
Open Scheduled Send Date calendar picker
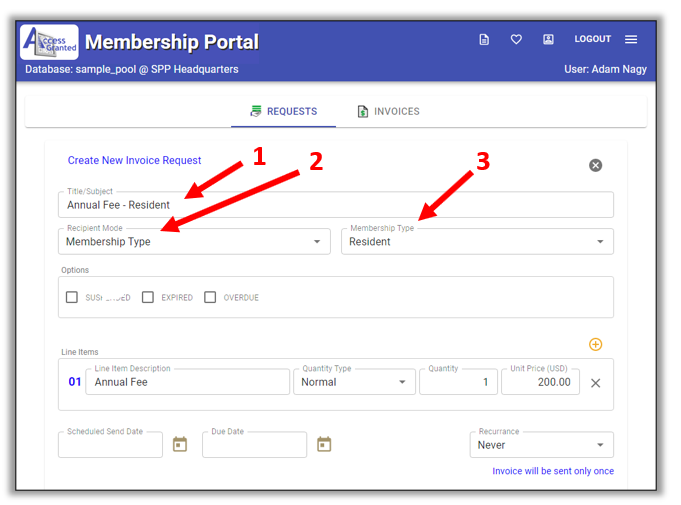tap(180, 444)
